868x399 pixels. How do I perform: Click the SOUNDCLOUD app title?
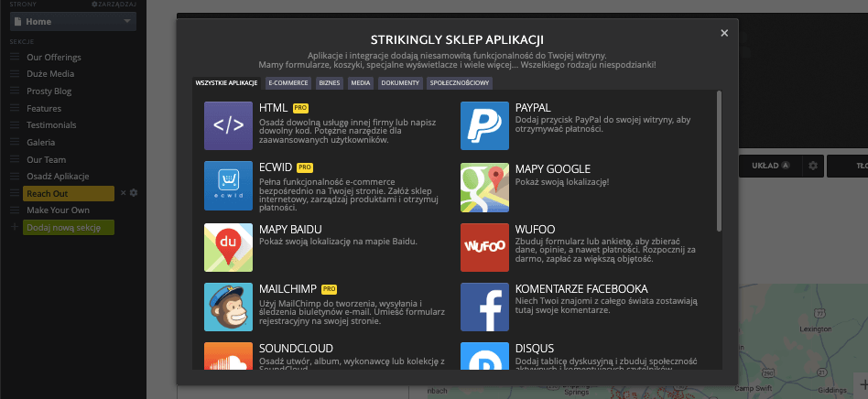pos(296,349)
